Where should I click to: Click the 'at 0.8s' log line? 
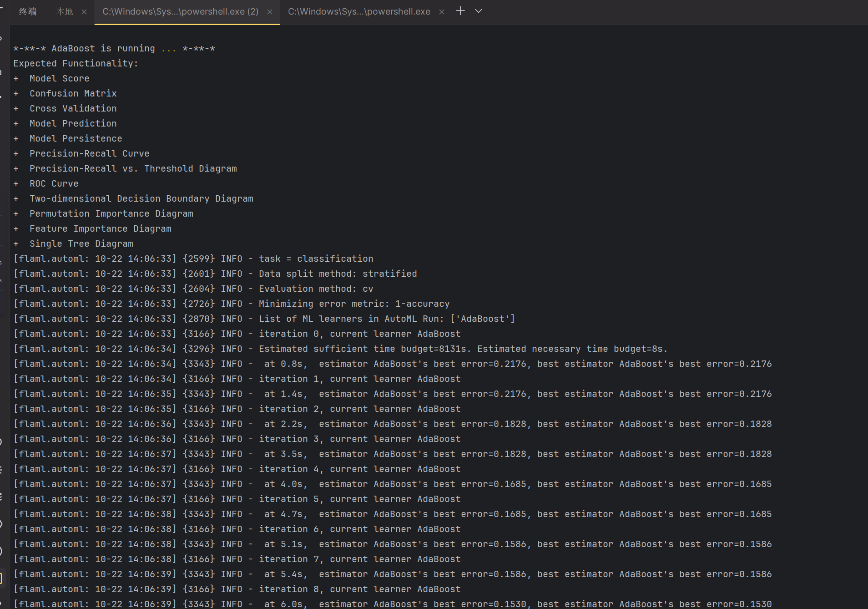pyautogui.click(x=393, y=364)
